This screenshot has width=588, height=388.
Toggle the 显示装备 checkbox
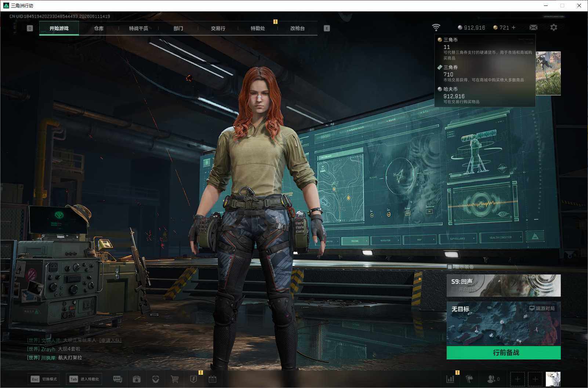click(450, 267)
